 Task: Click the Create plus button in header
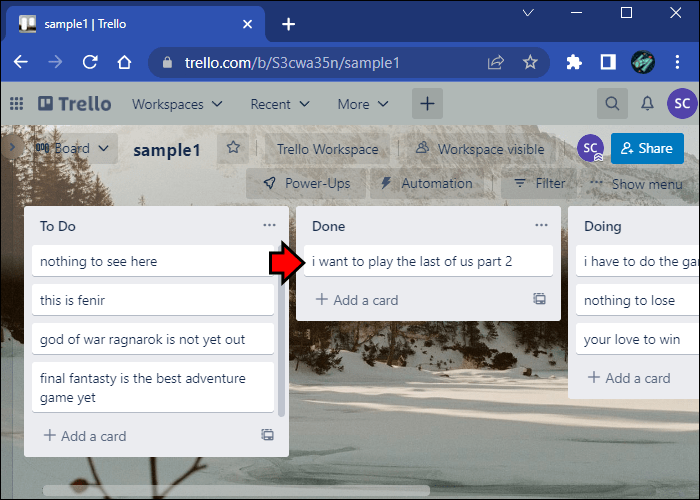click(427, 104)
